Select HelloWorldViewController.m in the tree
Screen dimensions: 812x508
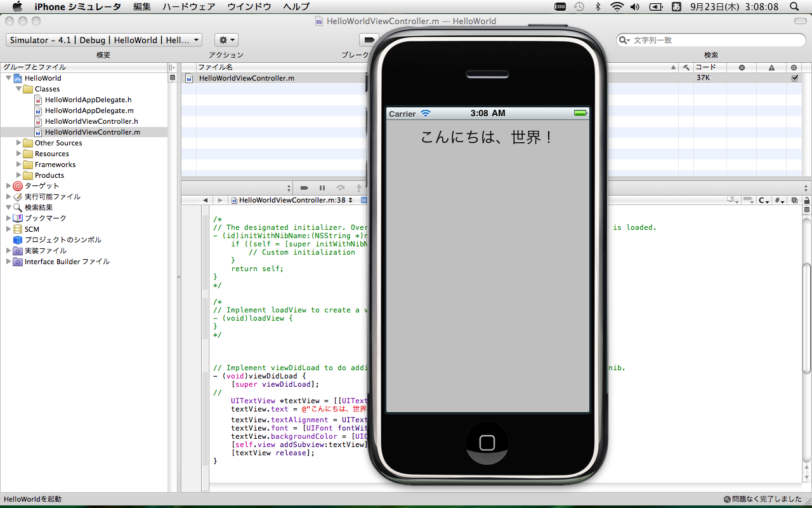pos(93,132)
